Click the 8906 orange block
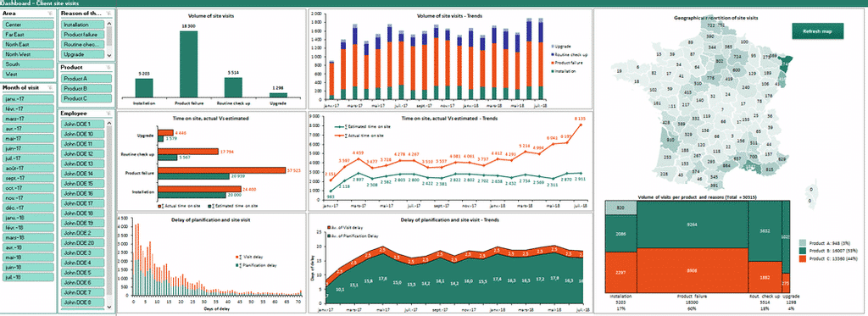868x316 pixels. click(692, 270)
